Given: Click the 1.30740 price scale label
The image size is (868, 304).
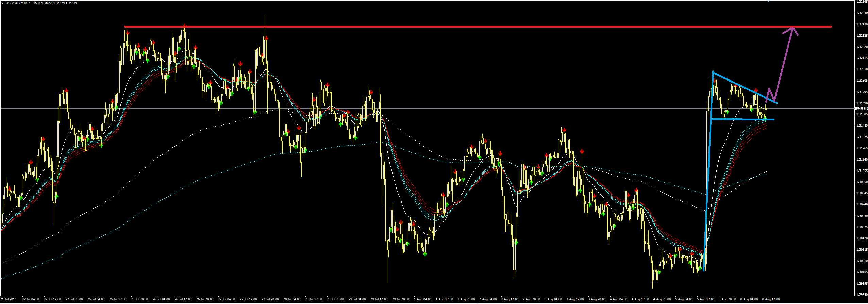Looking at the screenshot, I should pos(861,204).
